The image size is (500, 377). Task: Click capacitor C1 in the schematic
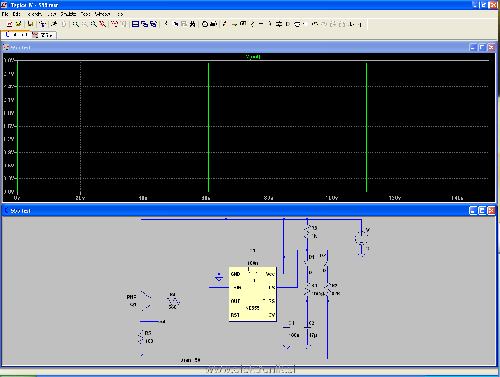click(287, 328)
